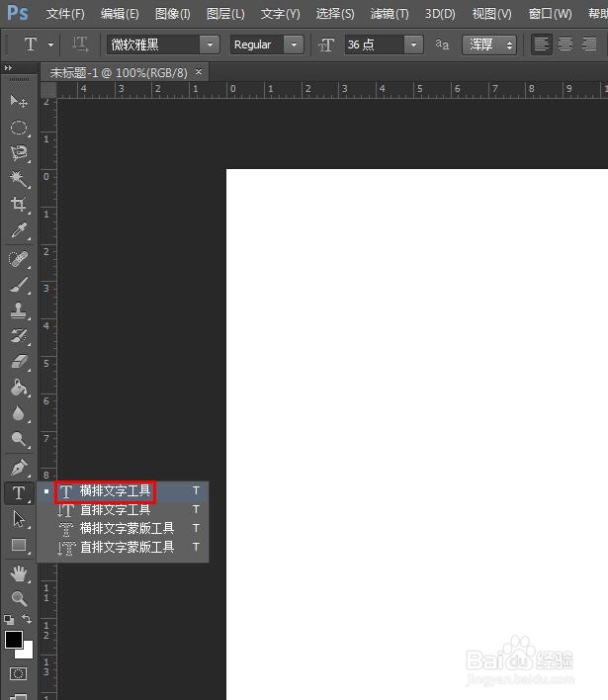The width and height of the screenshot is (608, 700).
Task: Click the ruler origin corner box
Action: point(48,90)
